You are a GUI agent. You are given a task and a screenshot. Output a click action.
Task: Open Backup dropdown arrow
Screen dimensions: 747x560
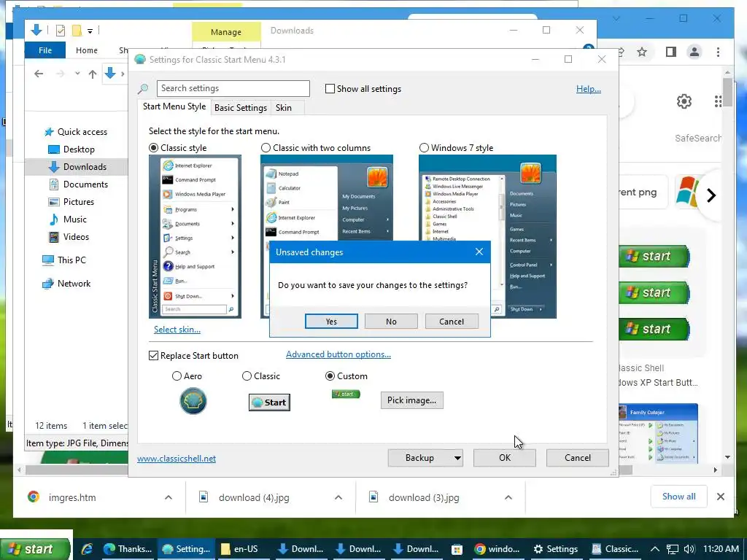point(457,458)
